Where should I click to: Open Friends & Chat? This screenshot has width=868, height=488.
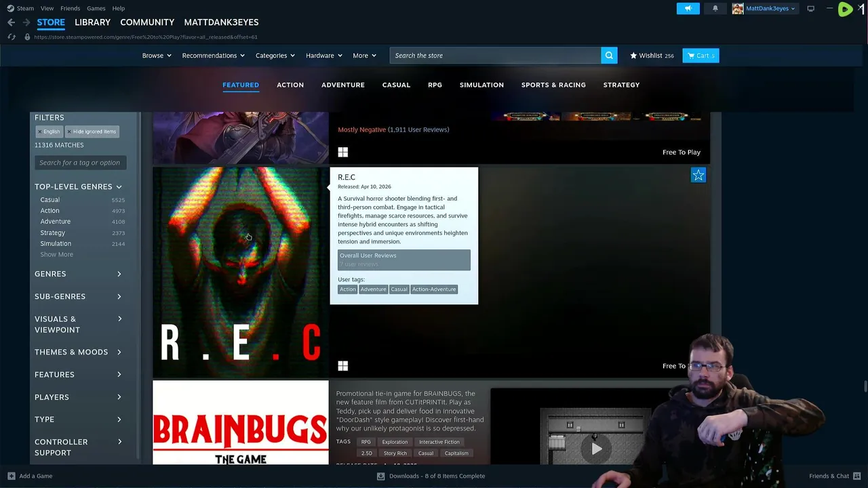pos(834,476)
